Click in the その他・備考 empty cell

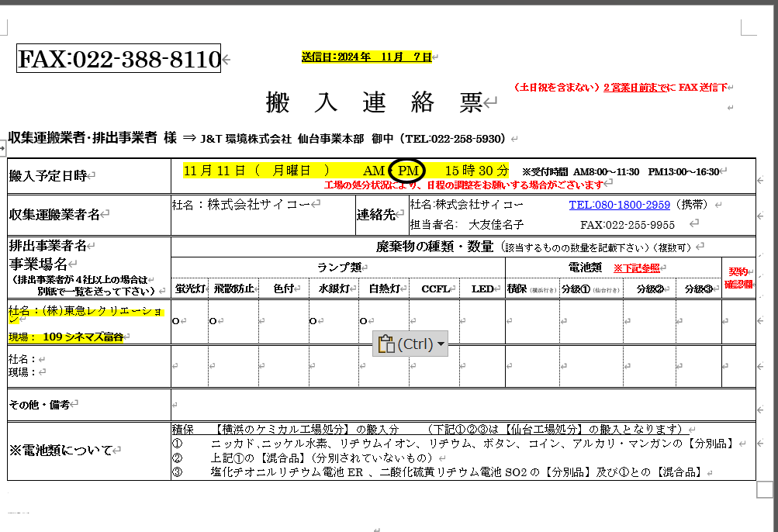[462, 404]
